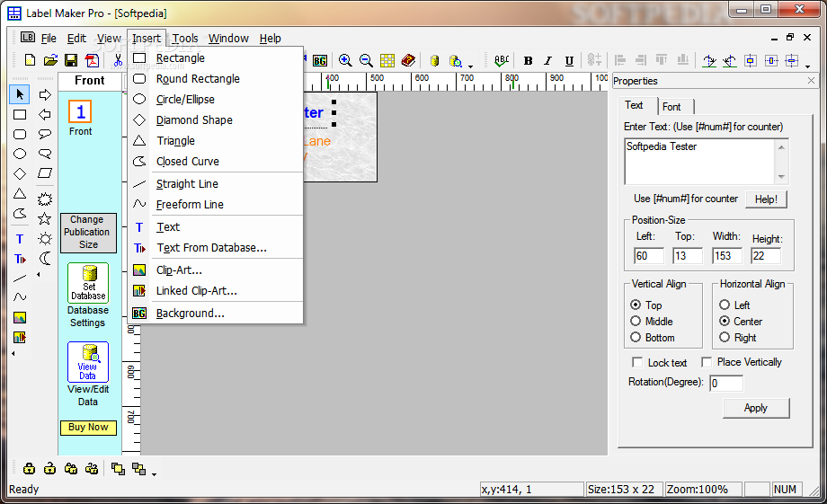The image size is (827, 504).
Task: Open the Tools menu
Action: click(x=185, y=39)
